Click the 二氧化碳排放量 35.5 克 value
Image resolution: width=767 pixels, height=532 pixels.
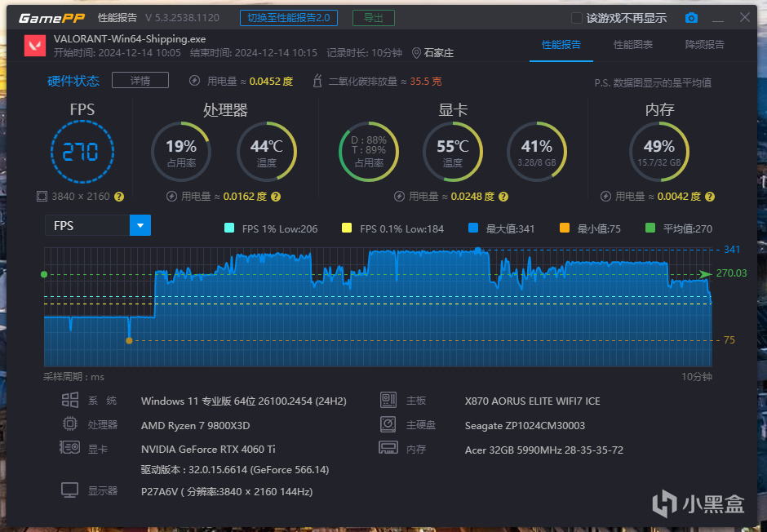pyautogui.click(x=426, y=81)
